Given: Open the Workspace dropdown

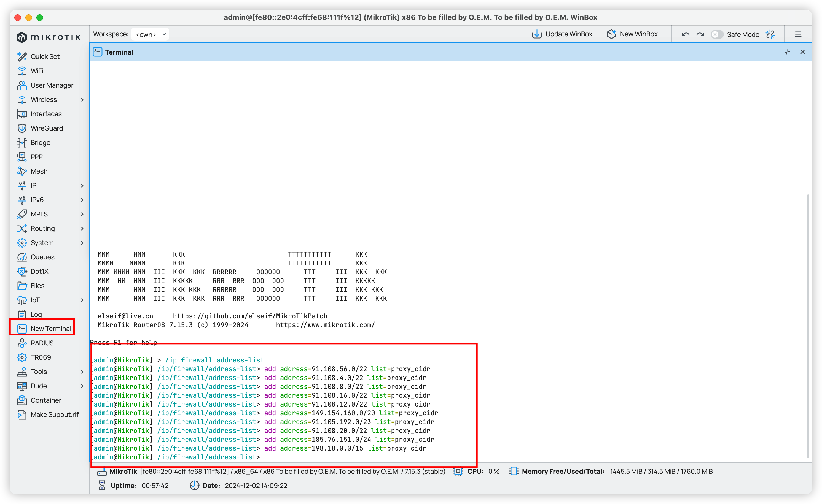Looking at the screenshot, I should 150,34.
